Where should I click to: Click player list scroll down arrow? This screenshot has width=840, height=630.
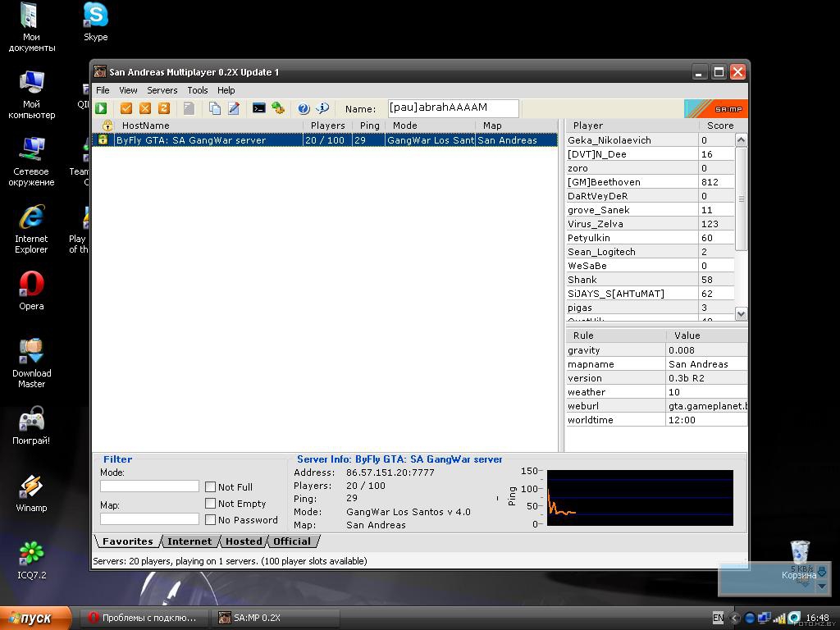741,314
